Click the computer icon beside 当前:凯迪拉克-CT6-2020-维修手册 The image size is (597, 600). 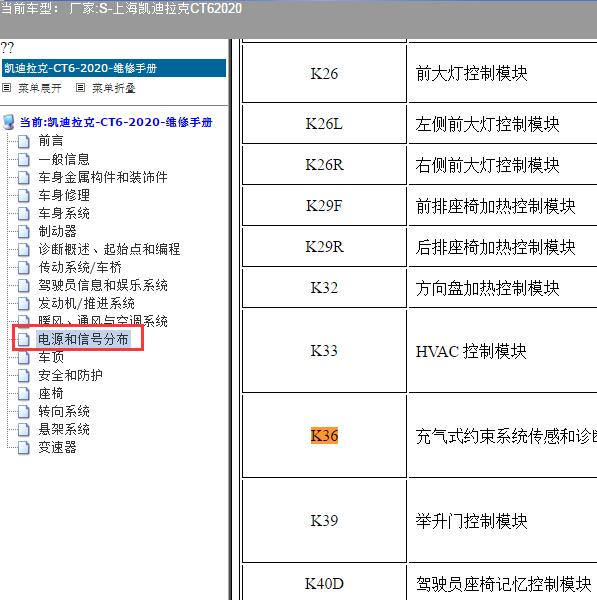click(8, 122)
